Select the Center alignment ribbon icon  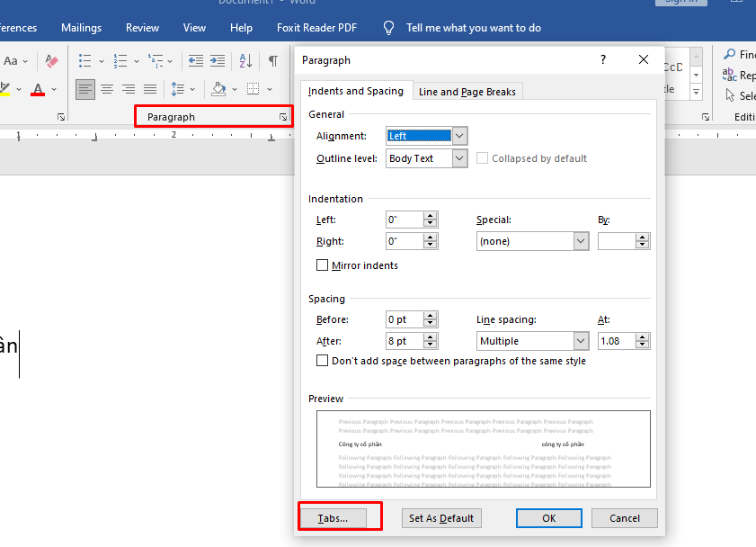tap(107, 89)
